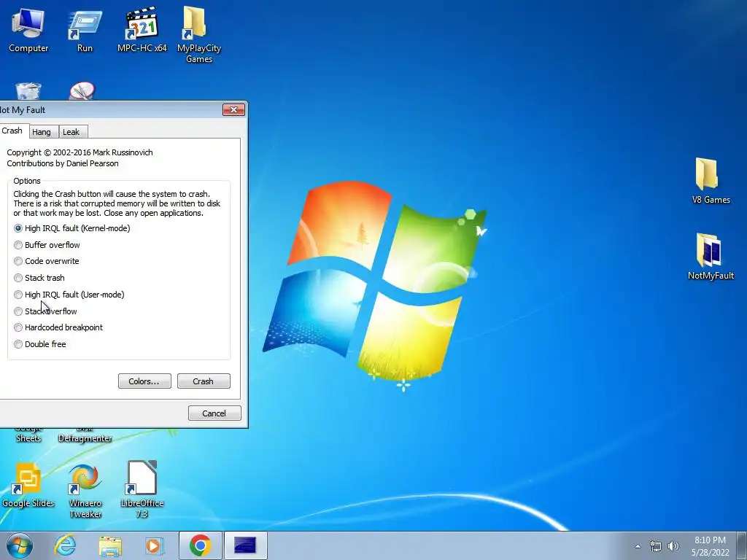Click the Google Sheets desktop label
Viewport: 747px width, 560px height.
(x=28, y=436)
